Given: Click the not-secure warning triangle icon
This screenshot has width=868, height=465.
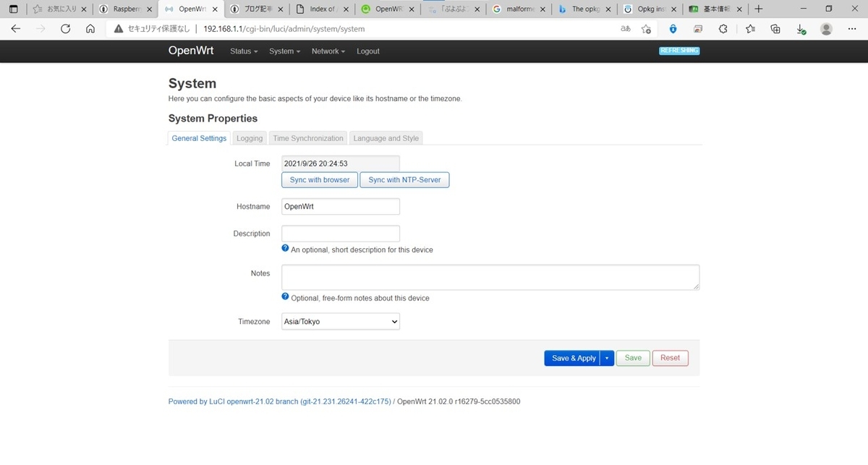Looking at the screenshot, I should click(119, 29).
